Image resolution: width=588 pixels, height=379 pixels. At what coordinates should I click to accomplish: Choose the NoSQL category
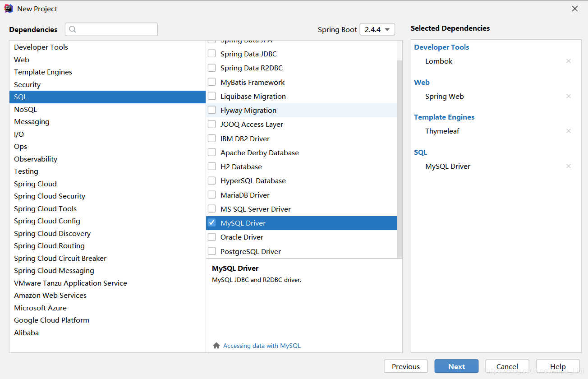click(107, 109)
